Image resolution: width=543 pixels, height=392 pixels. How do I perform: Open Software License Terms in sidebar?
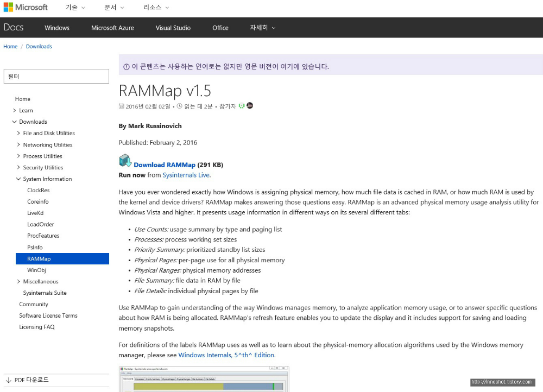point(48,315)
